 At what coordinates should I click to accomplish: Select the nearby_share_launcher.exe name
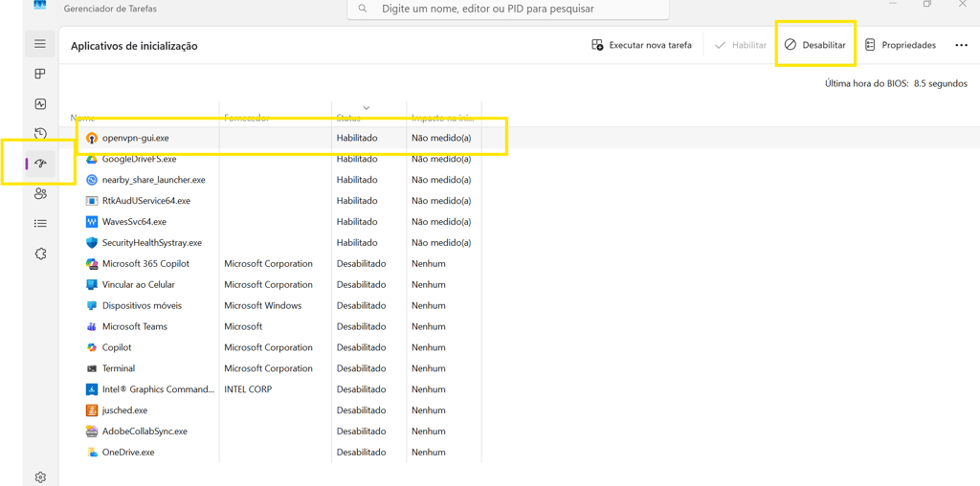[154, 180]
